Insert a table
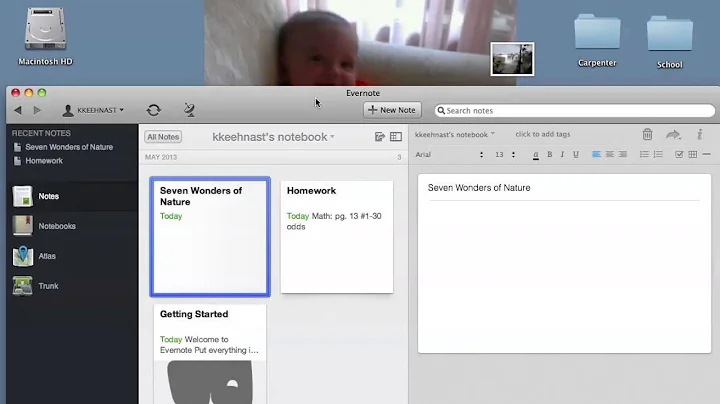 (692, 154)
